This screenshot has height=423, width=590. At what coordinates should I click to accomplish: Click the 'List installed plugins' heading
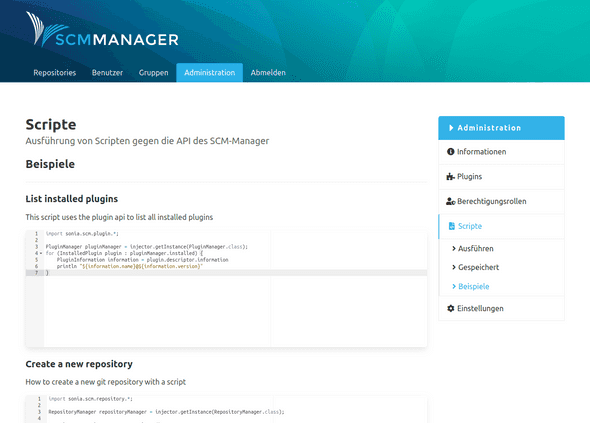pyautogui.click(x=71, y=199)
